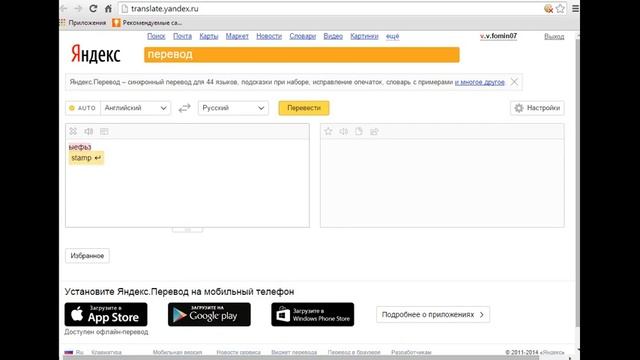This screenshot has height=360, width=640.
Task: Open the Русский target language dropdown
Action: (233, 108)
